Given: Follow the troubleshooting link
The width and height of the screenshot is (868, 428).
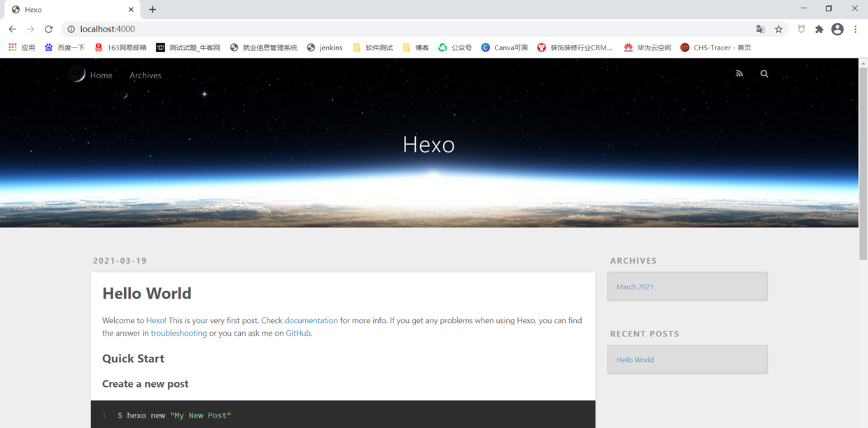Looking at the screenshot, I should (178, 334).
